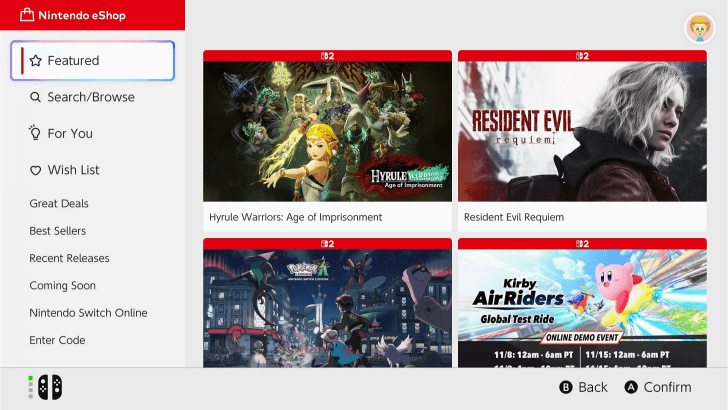728x410 pixels.
Task: Open the Resident Evil Requiem artwork thumbnail
Action: click(x=582, y=131)
